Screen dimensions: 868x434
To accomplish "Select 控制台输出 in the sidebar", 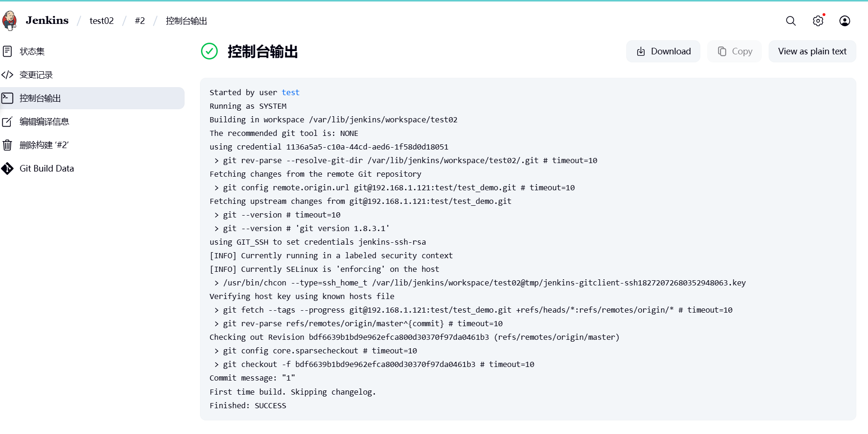I will tap(40, 98).
